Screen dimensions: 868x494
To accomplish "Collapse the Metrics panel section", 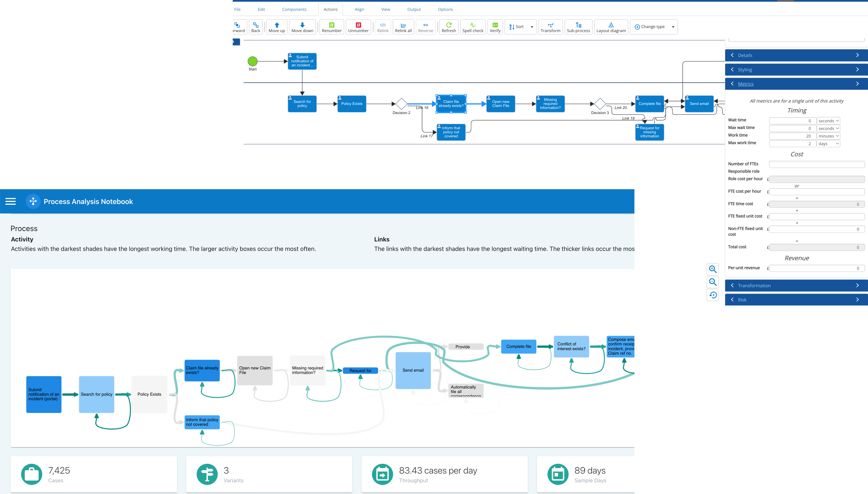I will click(x=796, y=84).
